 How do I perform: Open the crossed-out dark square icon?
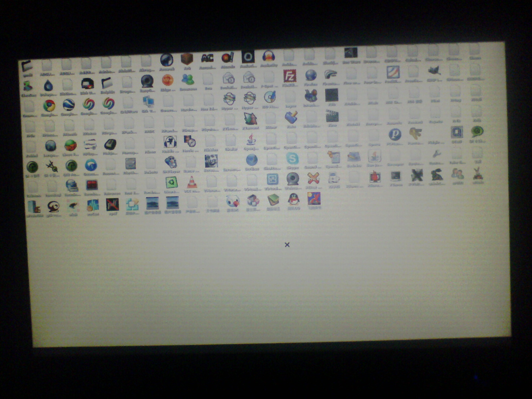[x=112, y=205]
